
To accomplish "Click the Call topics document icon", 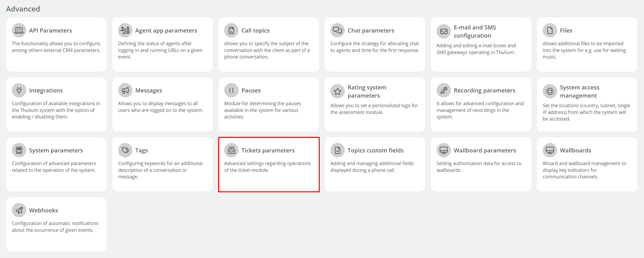I will (231, 30).
